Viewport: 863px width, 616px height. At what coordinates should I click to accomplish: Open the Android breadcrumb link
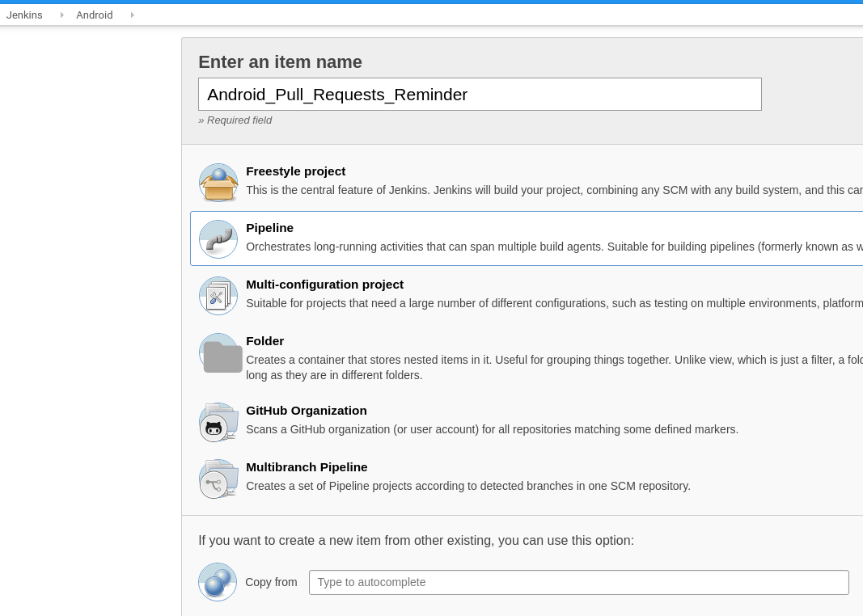coord(95,15)
